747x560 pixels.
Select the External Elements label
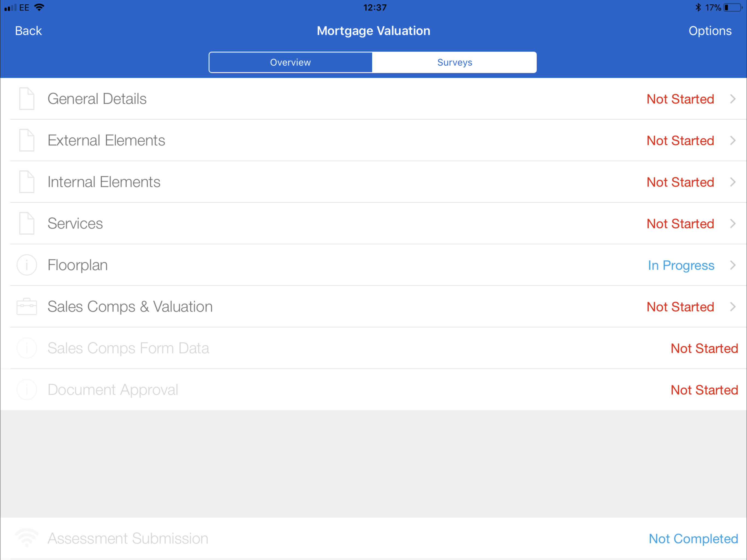pos(106,141)
